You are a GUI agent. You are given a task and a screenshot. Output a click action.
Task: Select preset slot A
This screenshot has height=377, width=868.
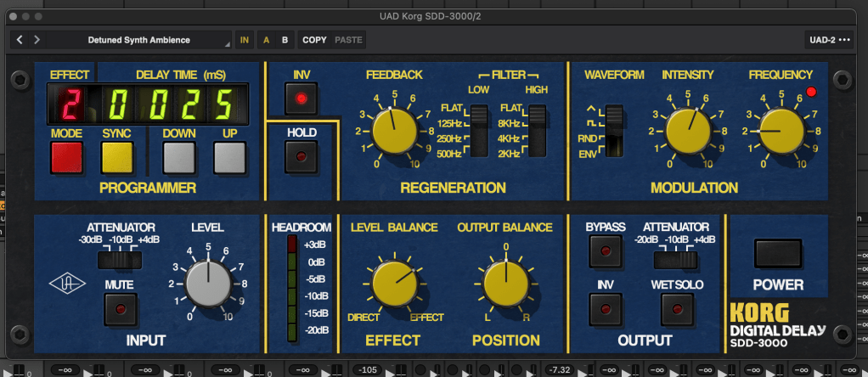[x=267, y=40]
